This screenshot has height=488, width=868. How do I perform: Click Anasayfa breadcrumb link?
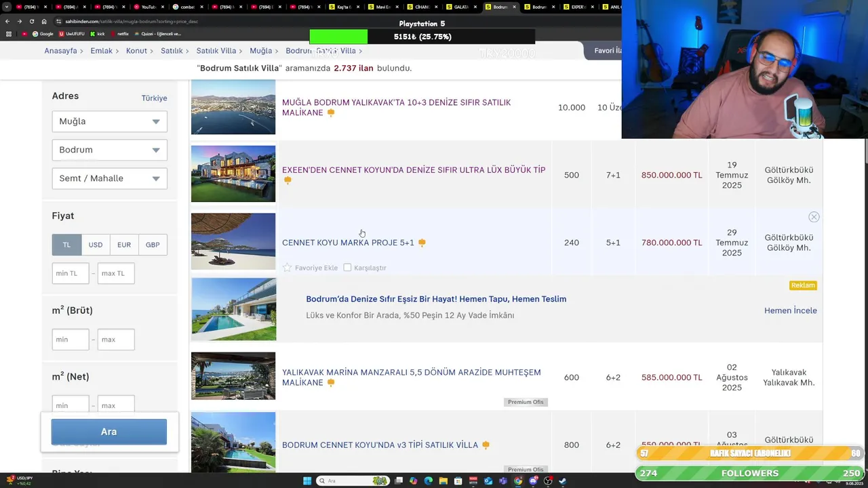[x=60, y=51]
